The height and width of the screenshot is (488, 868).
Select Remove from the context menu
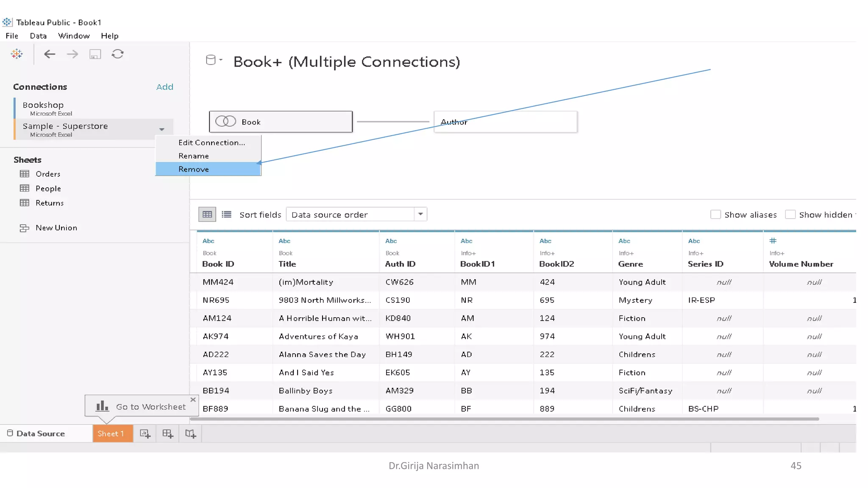point(194,169)
